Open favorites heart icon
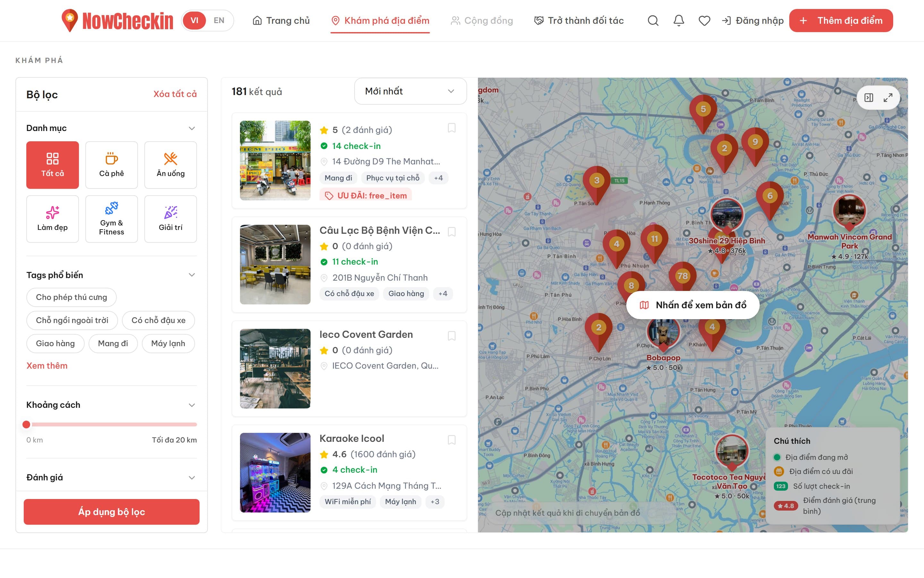Viewport: 924px width, 578px height. pyautogui.click(x=704, y=21)
